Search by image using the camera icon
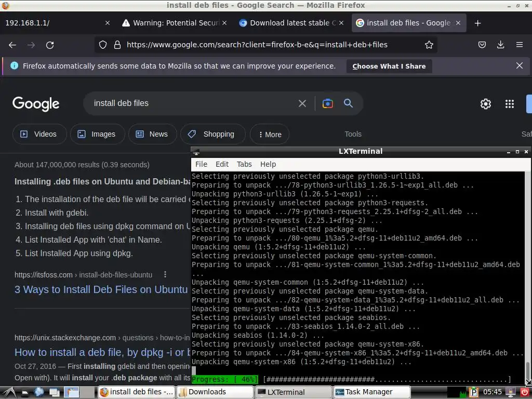Viewport: 532px width, 399px height. pos(327,103)
